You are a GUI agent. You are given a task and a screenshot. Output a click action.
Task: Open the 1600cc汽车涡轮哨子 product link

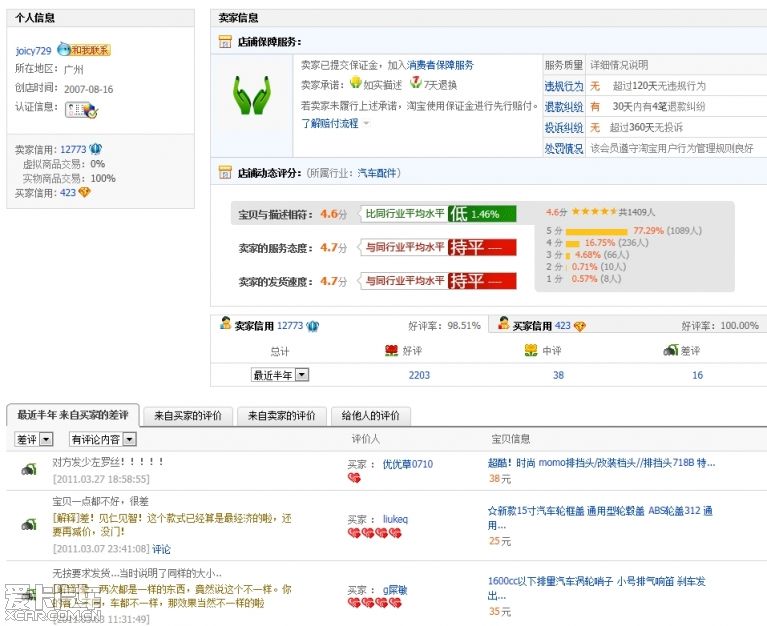597,588
